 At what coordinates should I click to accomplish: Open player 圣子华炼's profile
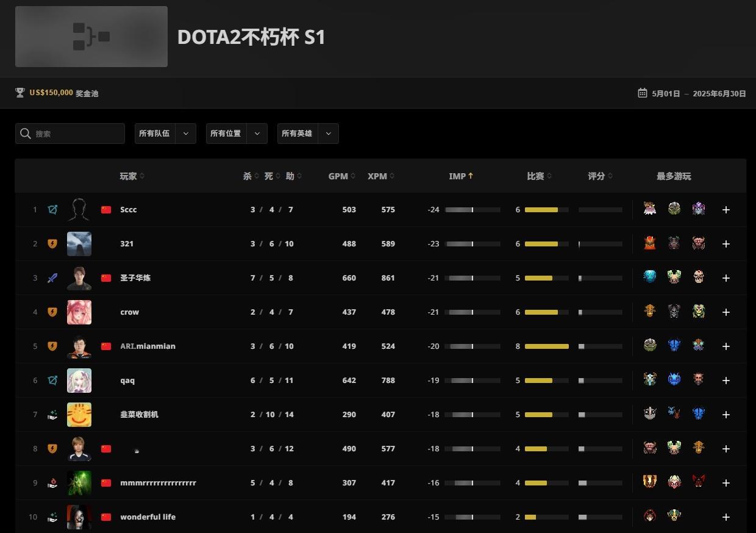tap(135, 277)
